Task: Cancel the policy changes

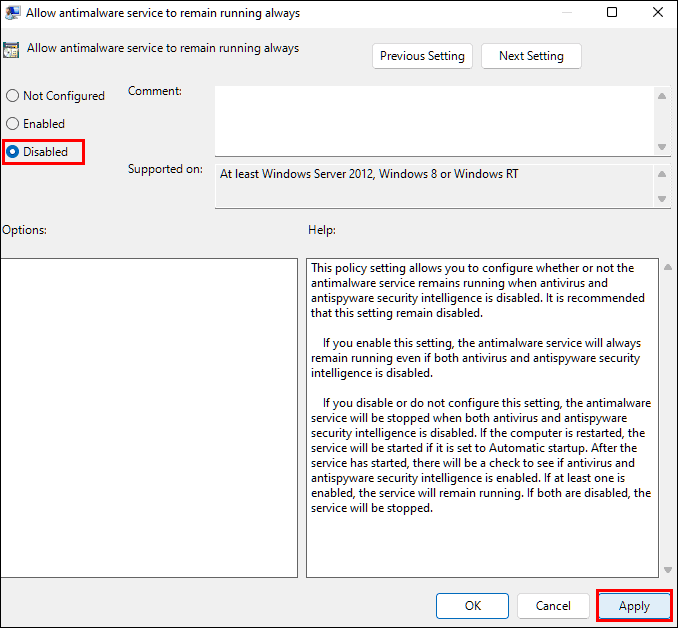Action: pyautogui.click(x=553, y=606)
